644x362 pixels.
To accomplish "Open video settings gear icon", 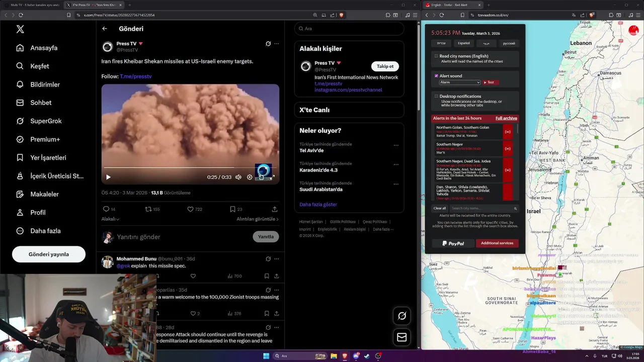I will coord(250,177).
